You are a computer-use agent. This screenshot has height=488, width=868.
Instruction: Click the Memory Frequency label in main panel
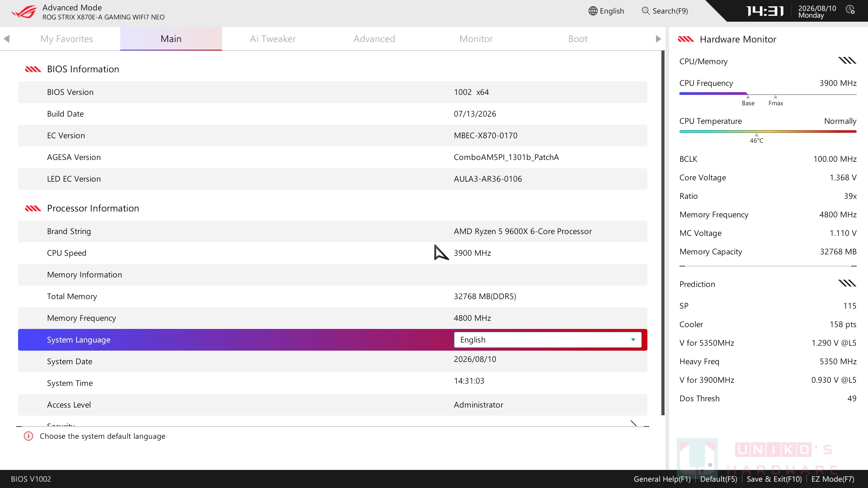[x=81, y=318]
